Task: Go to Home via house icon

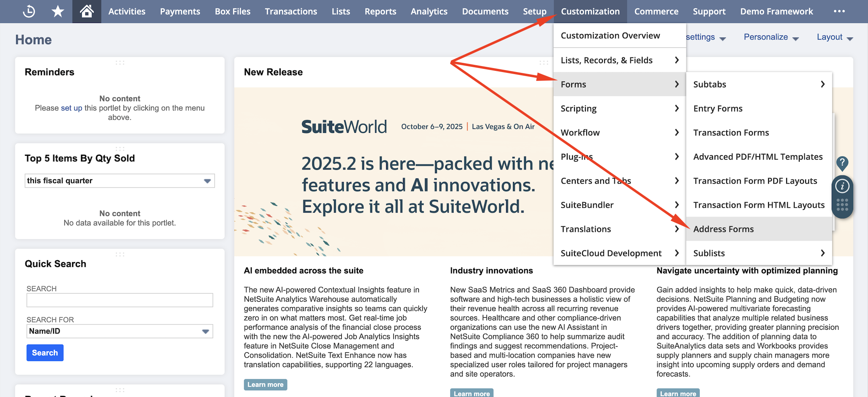Action: tap(87, 11)
